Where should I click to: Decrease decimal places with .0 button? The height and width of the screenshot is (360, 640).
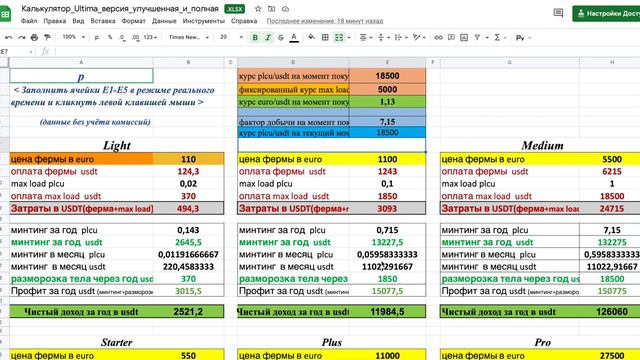(122, 38)
